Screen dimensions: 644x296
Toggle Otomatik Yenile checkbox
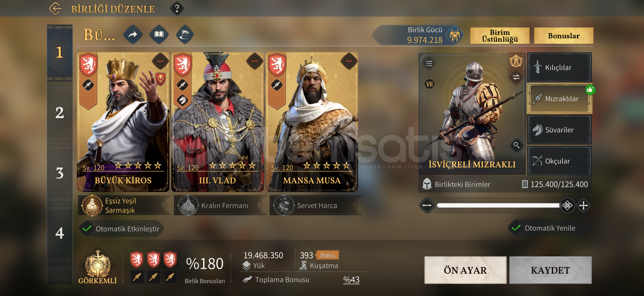click(516, 228)
